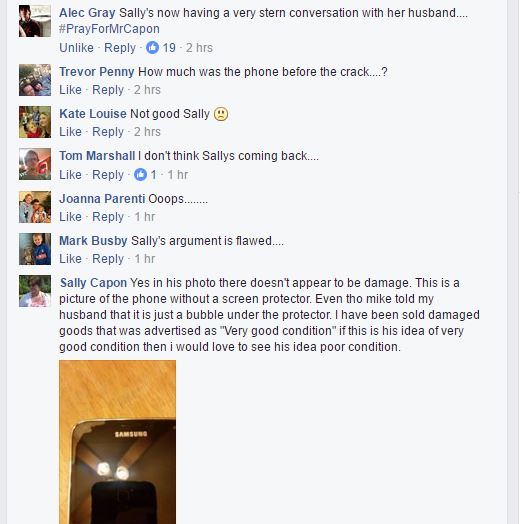
Task: Open Mark Busby's avatar image
Action: (x=35, y=249)
